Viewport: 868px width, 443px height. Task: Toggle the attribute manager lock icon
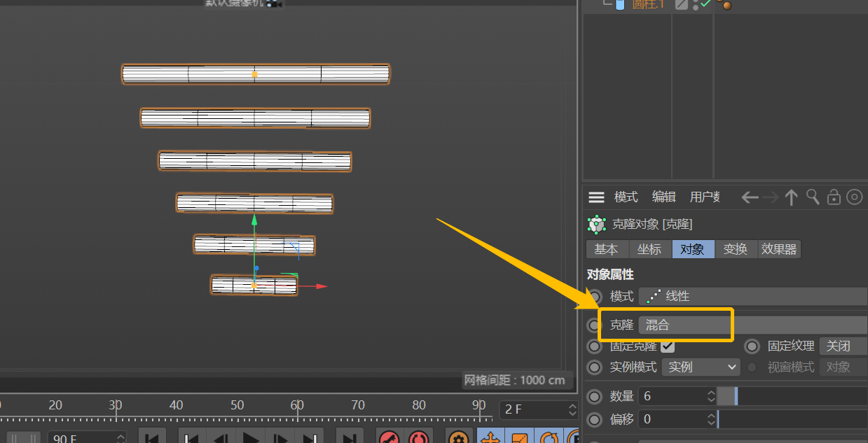(834, 197)
